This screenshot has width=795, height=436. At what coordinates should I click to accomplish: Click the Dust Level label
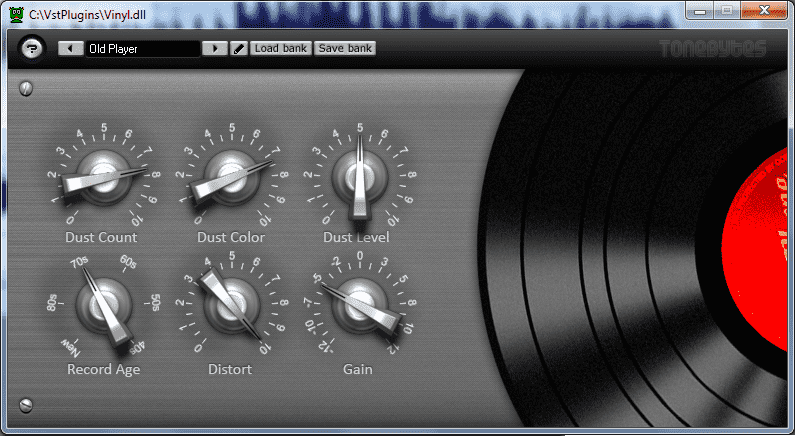coord(356,237)
